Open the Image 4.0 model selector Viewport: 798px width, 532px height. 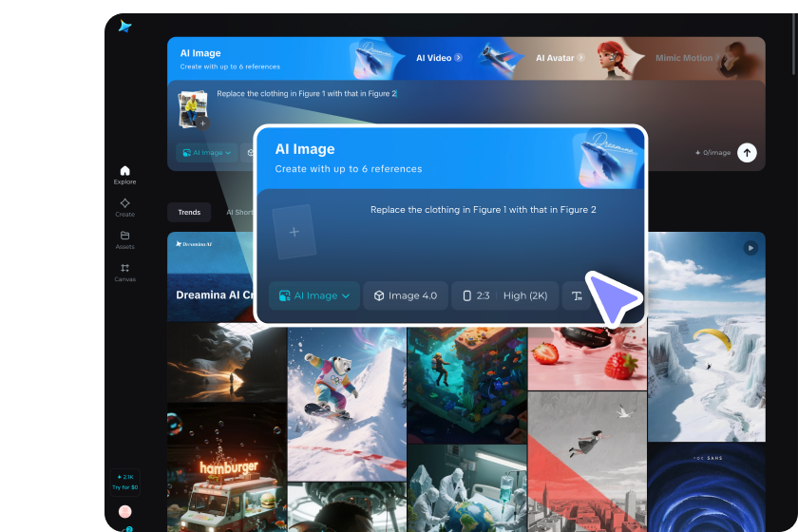[406, 295]
